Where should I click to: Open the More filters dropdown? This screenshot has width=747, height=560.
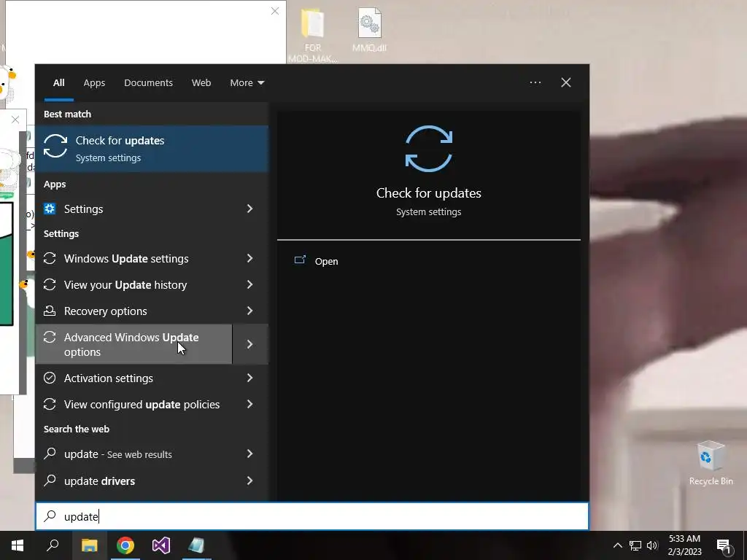247,83
